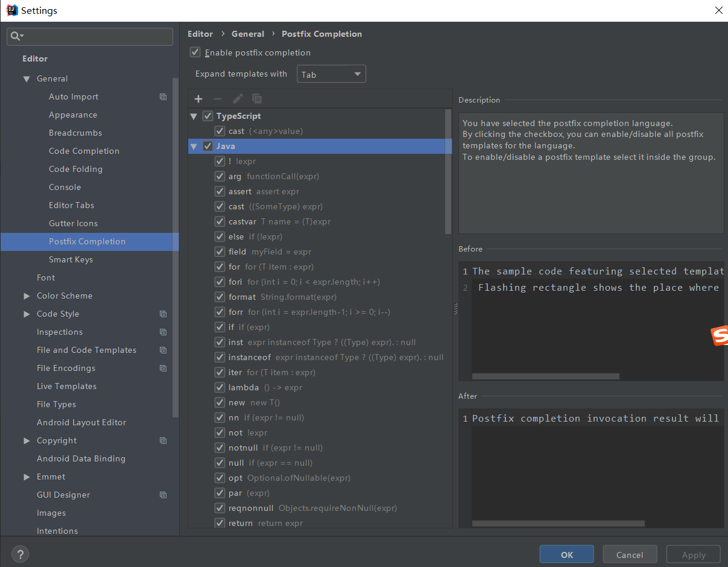Click in the settings search field
This screenshot has height=567, width=728.
click(89, 36)
